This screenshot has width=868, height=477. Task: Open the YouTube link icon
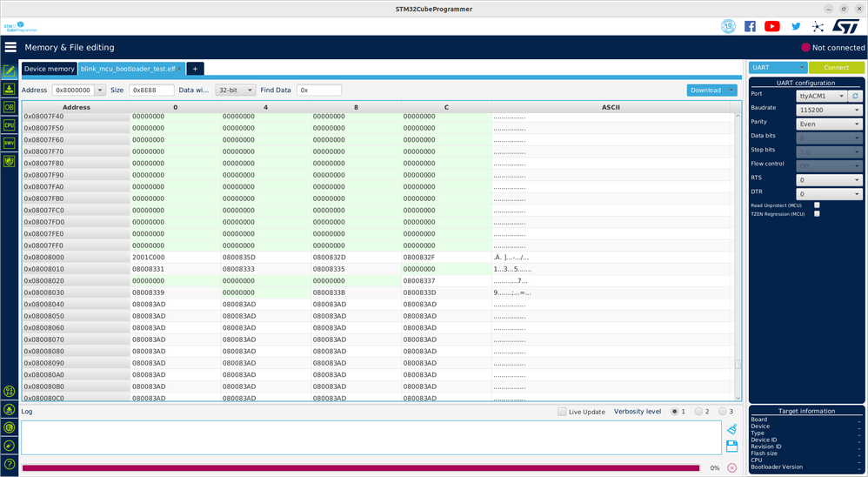coord(772,26)
